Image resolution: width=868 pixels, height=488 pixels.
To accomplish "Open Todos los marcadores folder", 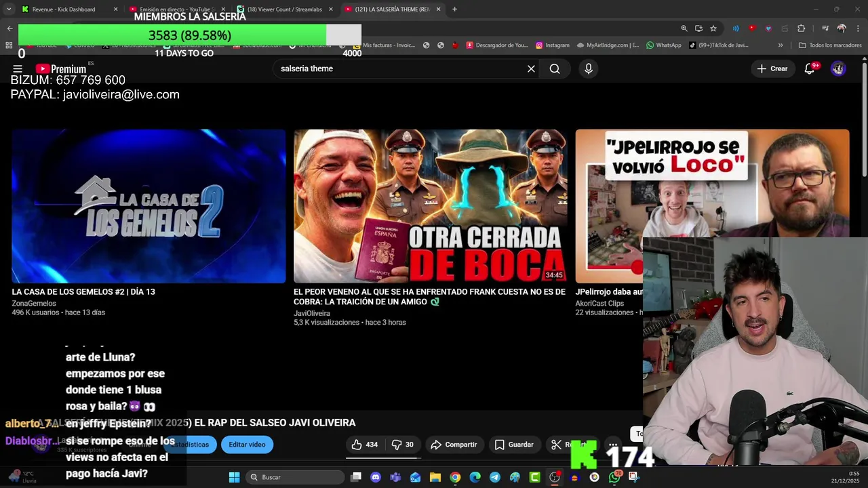I will pyautogui.click(x=830, y=45).
